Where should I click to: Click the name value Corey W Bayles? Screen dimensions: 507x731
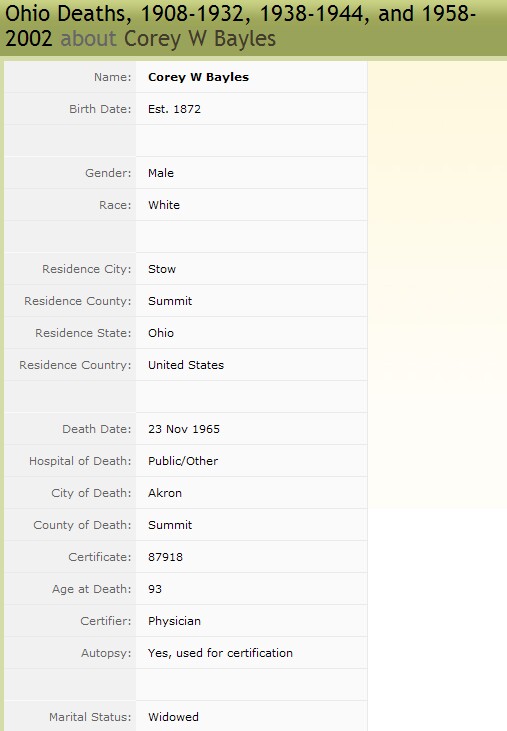[199, 77]
